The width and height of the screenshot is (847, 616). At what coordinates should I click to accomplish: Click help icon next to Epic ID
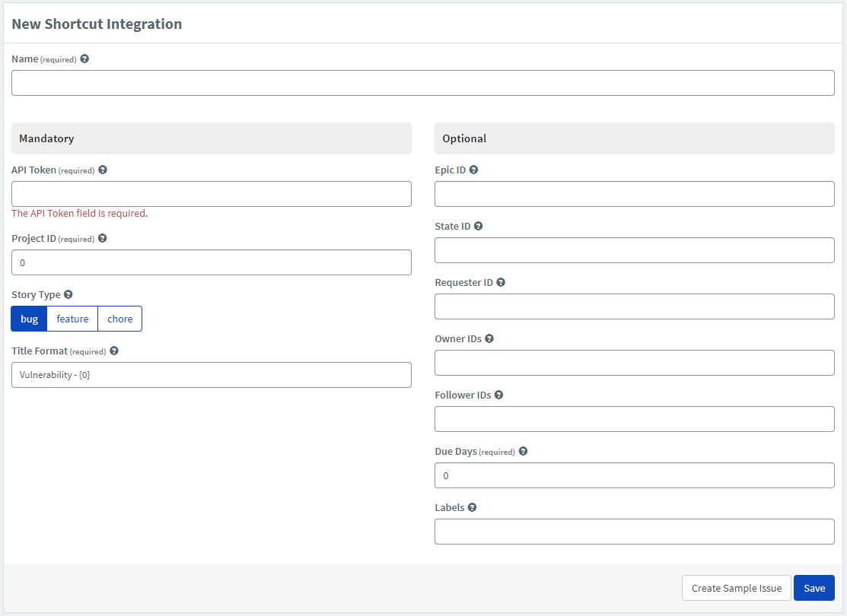(x=474, y=170)
